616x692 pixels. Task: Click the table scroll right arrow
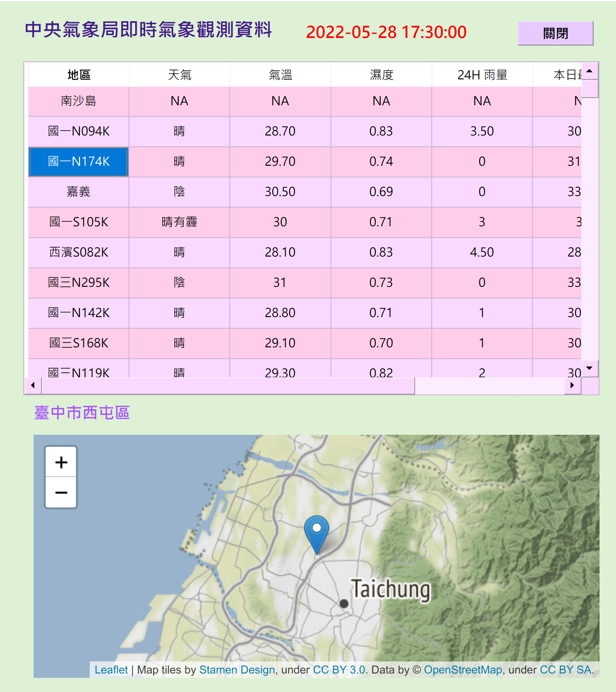572,385
